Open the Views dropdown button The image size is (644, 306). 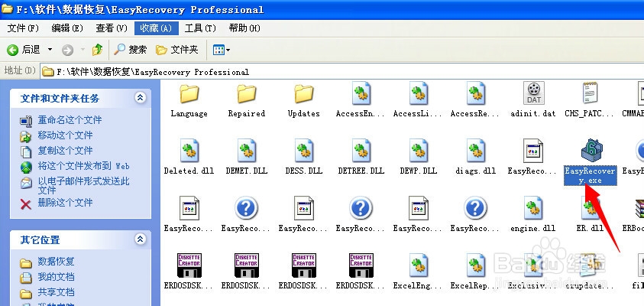pyautogui.click(x=222, y=50)
